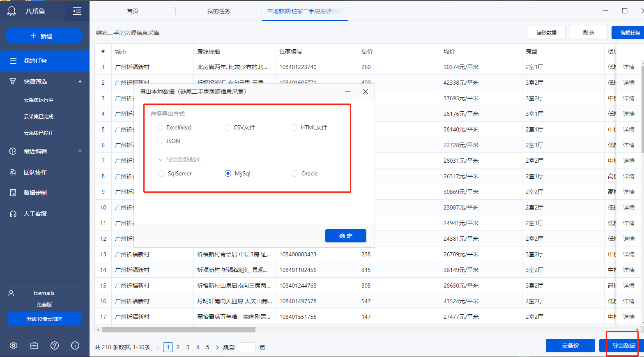This screenshot has height=357, width=644.
Task: Collapse the 快速筛选 section
Action: [80, 81]
